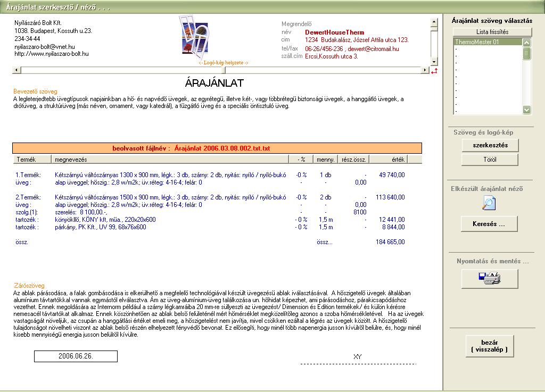This screenshot has width=545, height=392.
Task: Click the header horizontal scroll left arrow
Action: coord(16,70)
